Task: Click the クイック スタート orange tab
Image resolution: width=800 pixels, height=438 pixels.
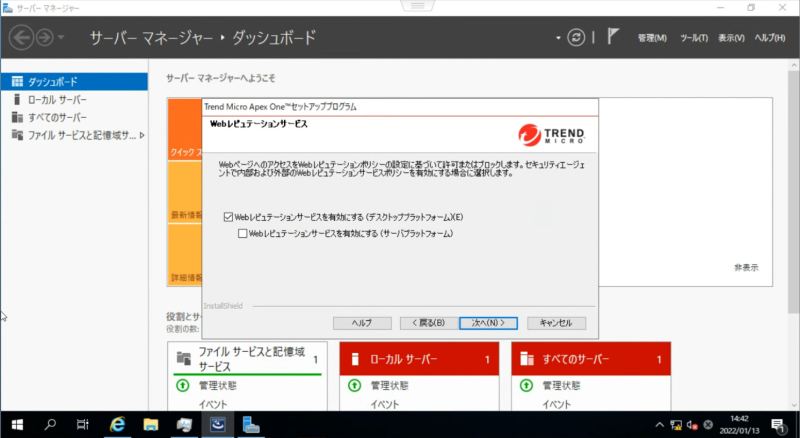Action: [x=185, y=130]
